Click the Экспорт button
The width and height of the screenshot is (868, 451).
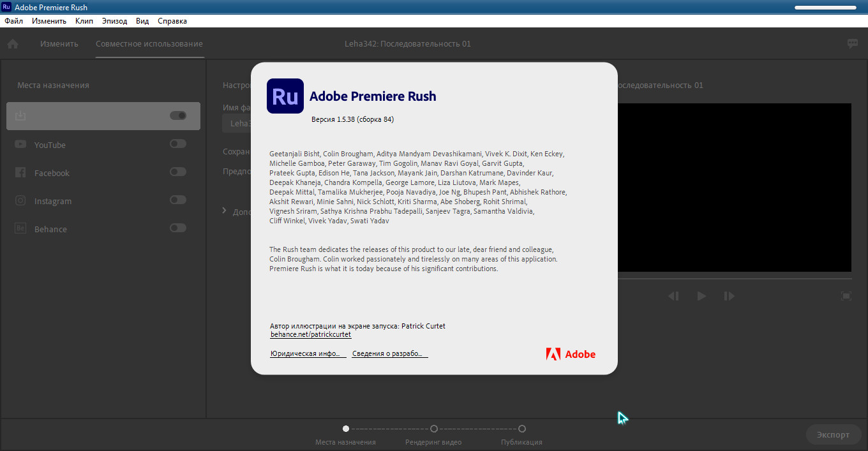click(833, 434)
